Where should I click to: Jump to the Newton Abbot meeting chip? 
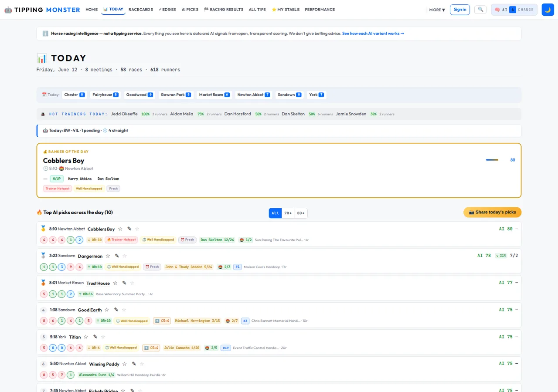[x=254, y=95]
